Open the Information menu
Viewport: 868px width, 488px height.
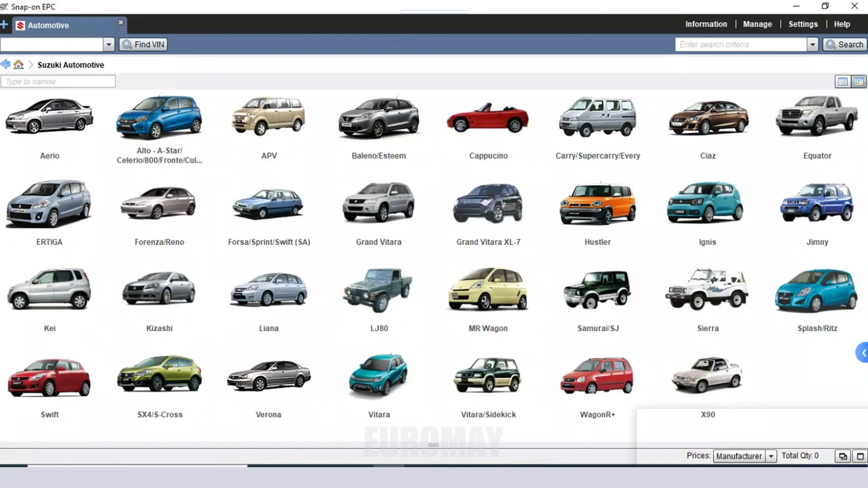[706, 24]
